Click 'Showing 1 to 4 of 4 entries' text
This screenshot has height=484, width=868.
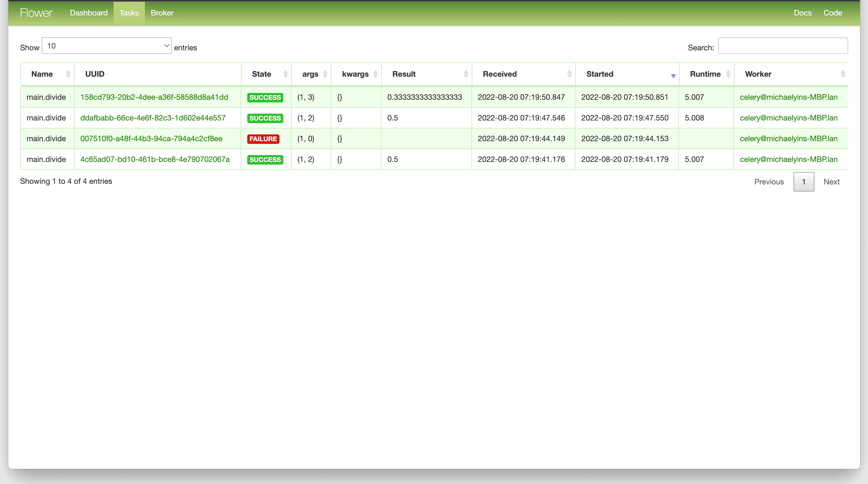(66, 181)
